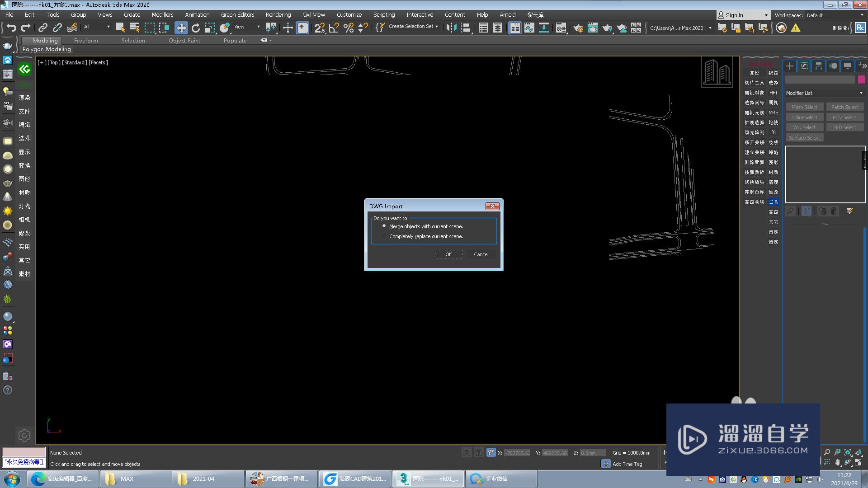Switch to the Selection tab
Viewport: 868px width, 488px height.
pos(132,41)
